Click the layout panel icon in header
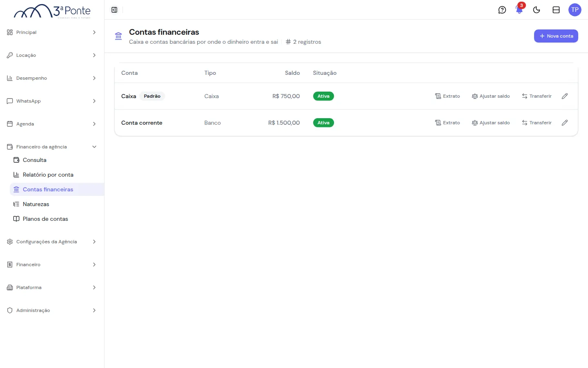The width and height of the screenshot is (588, 368). (556, 10)
